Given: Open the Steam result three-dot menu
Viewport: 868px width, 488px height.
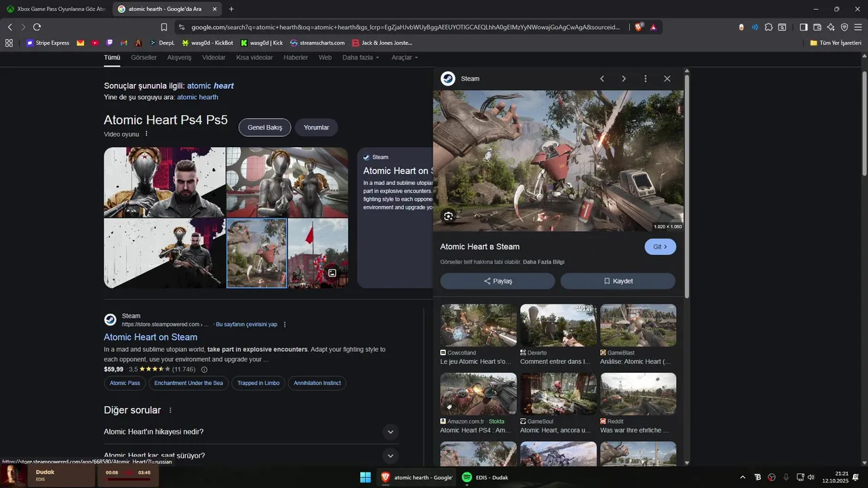Looking at the screenshot, I should (285, 325).
